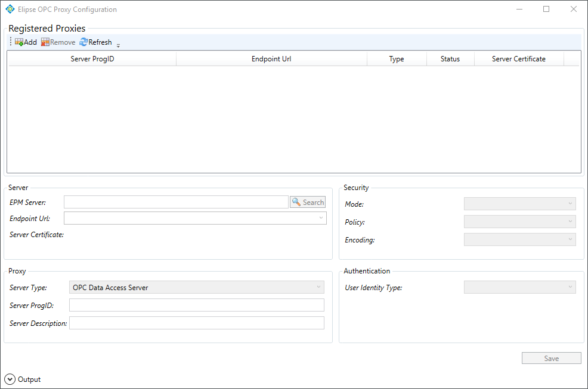Click the EPM Server input field
Viewport: 588px width, 389px height.
[x=176, y=203]
